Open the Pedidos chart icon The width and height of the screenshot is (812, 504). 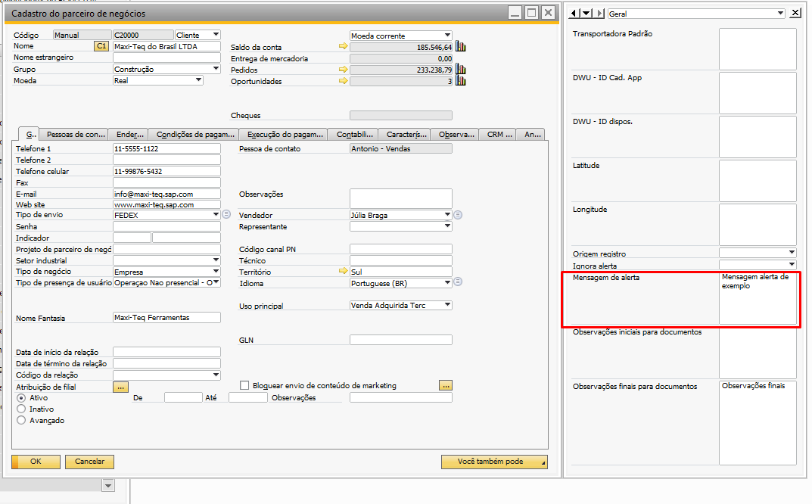460,70
